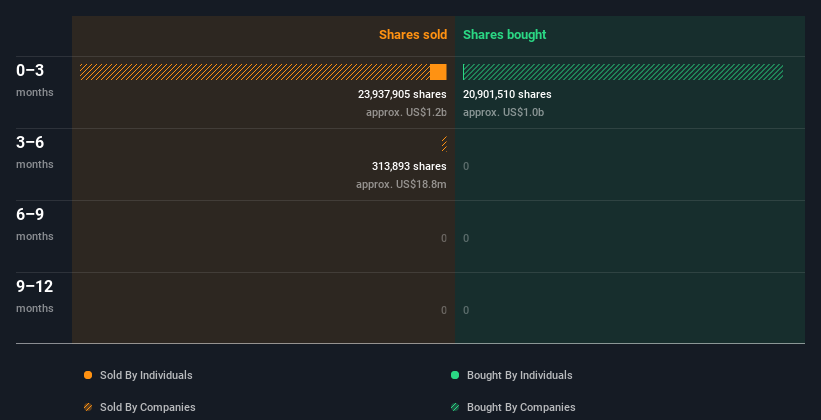Click the 20,901,510 shares bought value
The height and width of the screenshot is (420, 821).
pos(507,94)
